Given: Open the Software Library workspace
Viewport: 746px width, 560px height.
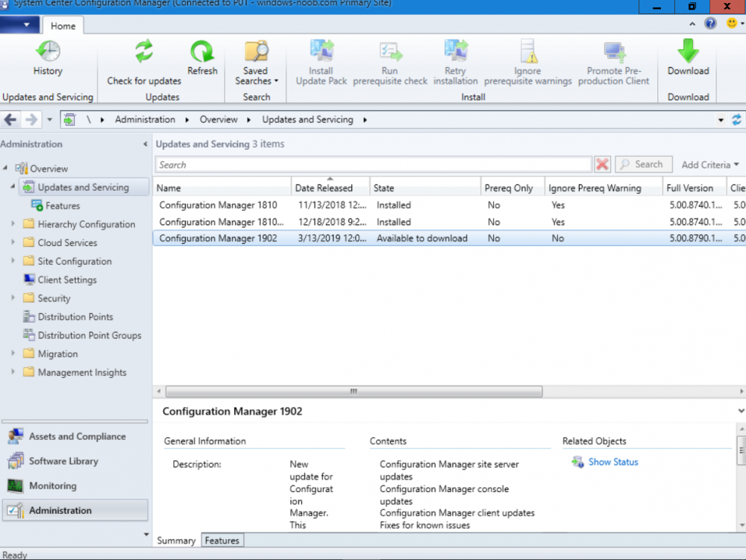Looking at the screenshot, I should (x=75, y=461).
